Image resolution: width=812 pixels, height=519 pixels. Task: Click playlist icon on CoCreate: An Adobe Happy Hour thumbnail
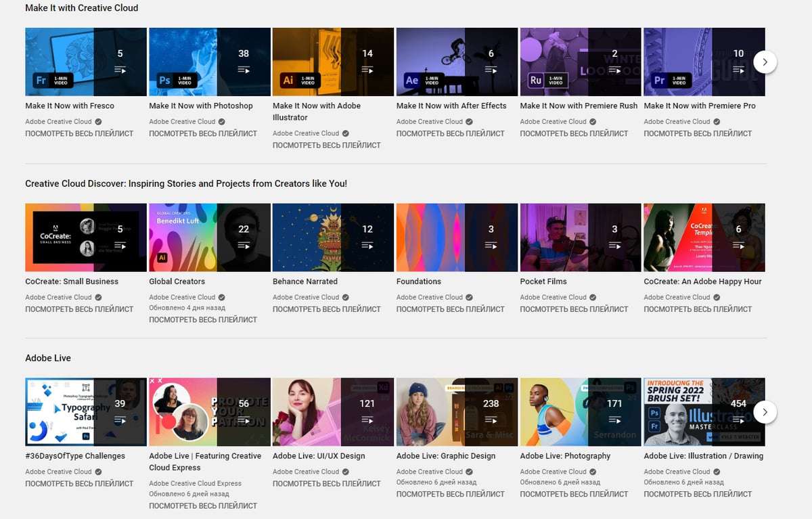738,246
